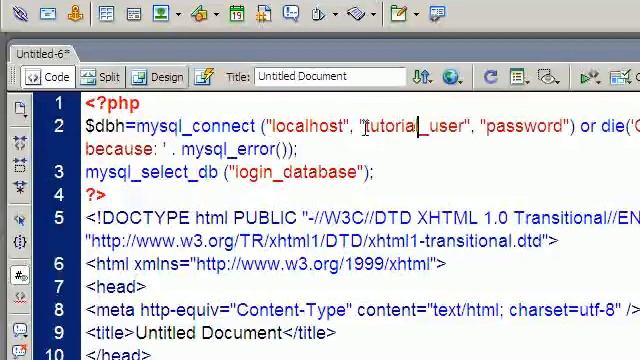Open the Head dropdown arrow
Viewport: 640px width, 360px height.
335,14
